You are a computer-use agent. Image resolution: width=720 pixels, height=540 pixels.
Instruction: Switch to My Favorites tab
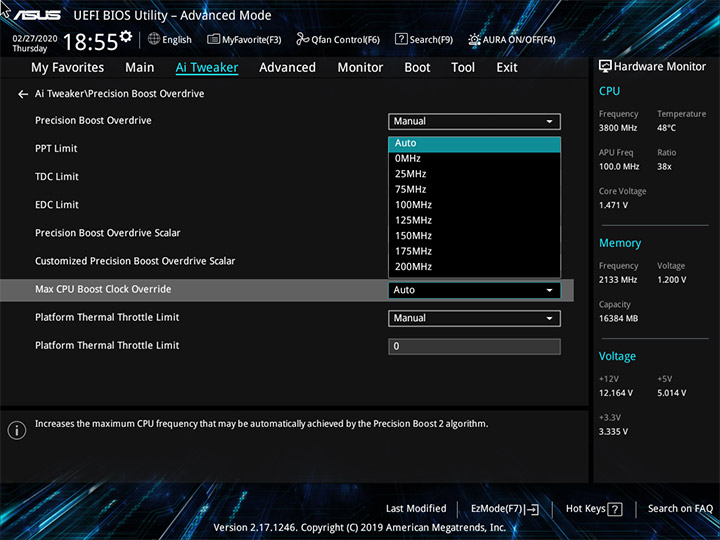pyautogui.click(x=68, y=68)
